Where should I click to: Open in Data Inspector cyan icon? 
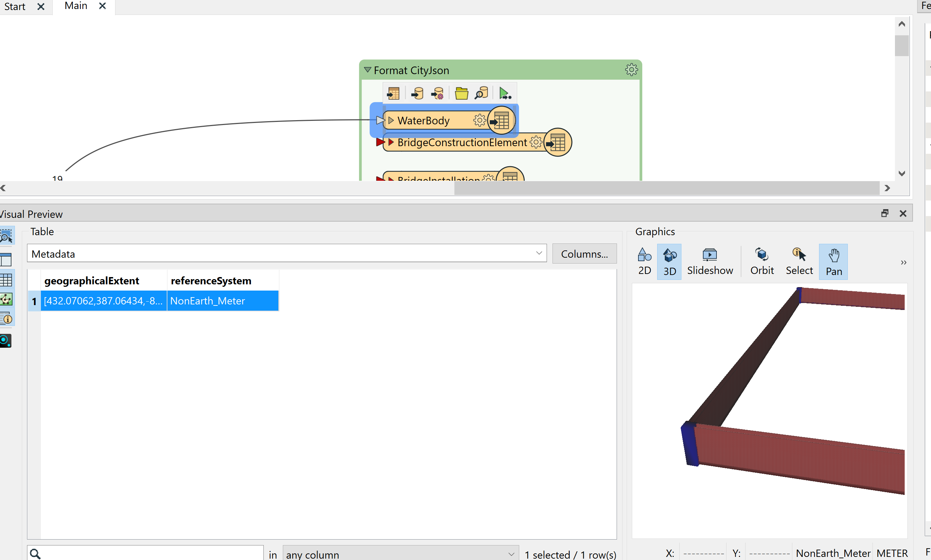6,341
